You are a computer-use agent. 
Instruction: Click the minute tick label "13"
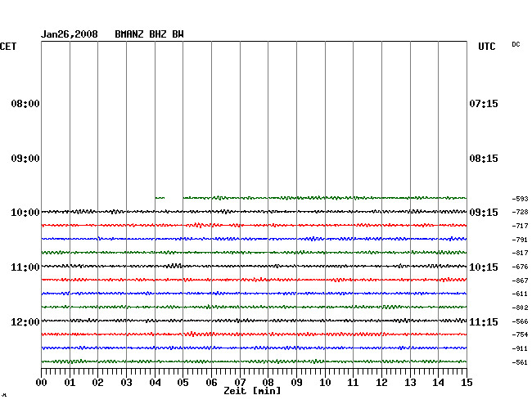[410, 383]
